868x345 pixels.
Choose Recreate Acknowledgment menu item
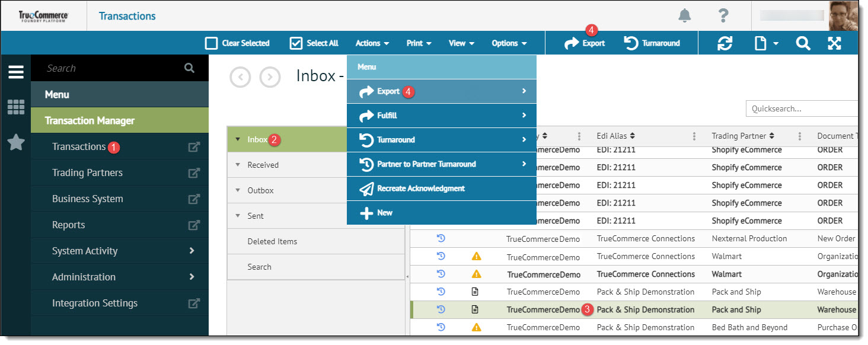pyautogui.click(x=442, y=189)
